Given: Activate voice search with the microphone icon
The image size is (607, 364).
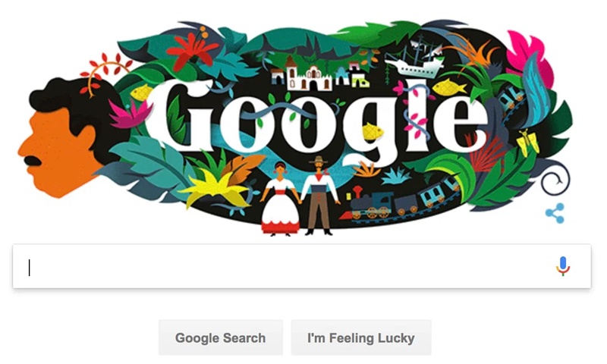Looking at the screenshot, I should pos(563,266).
